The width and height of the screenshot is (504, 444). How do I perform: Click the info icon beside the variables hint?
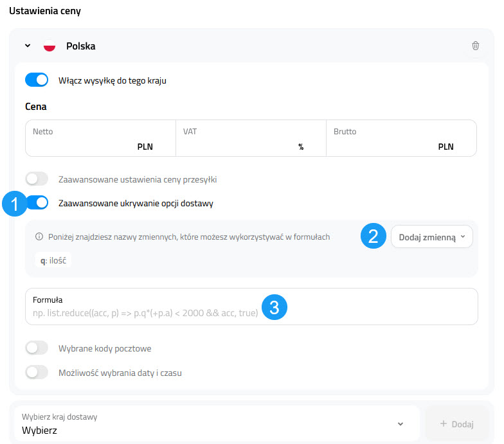[39, 237]
